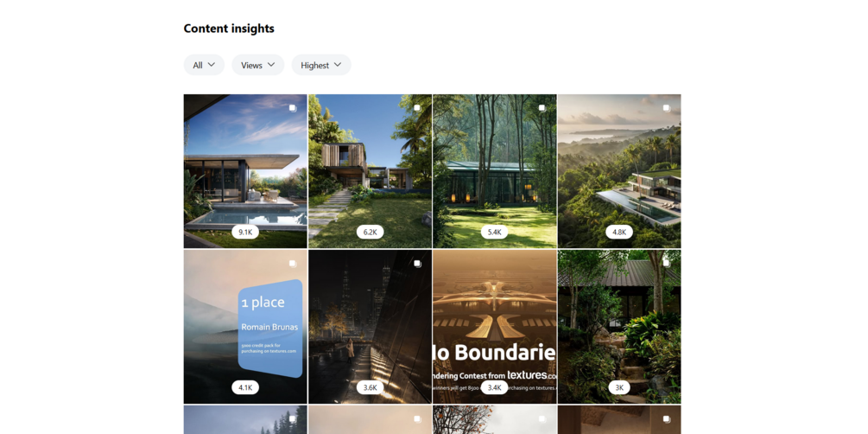Select the 4.8K views badge
Image resolution: width=868 pixels, height=434 pixels.
pos(619,233)
